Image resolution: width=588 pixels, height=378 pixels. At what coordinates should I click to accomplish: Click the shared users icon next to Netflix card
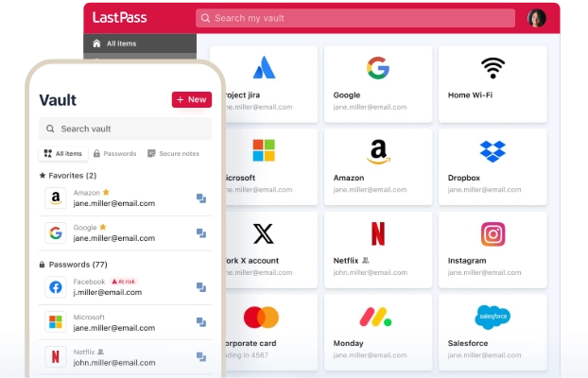pyautogui.click(x=366, y=260)
